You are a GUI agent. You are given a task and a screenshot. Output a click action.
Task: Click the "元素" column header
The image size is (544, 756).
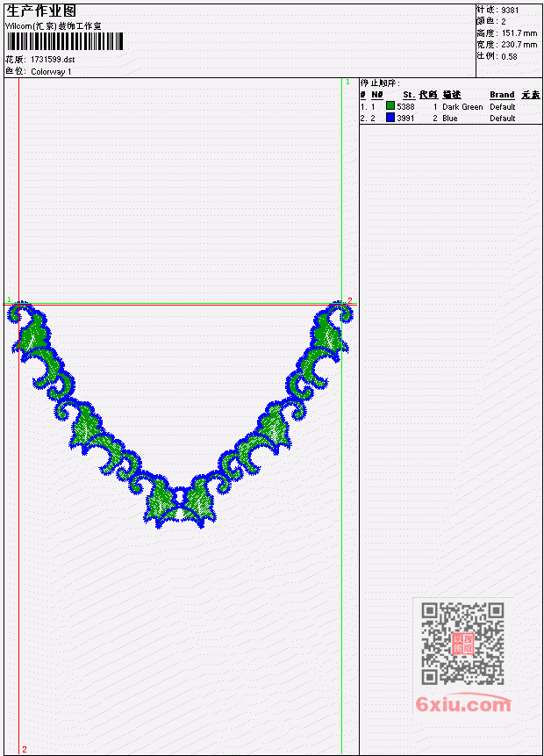[531, 95]
